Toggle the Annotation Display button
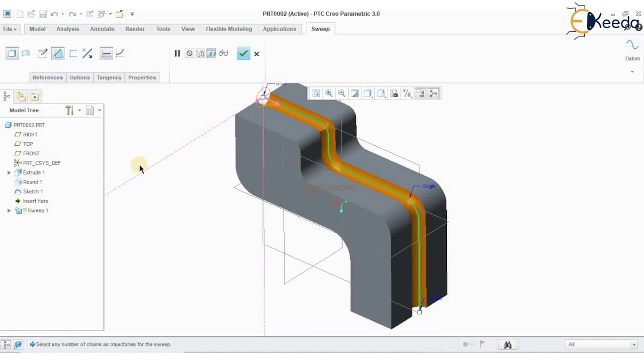Image resolution: width=644 pixels, height=362 pixels. tap(421, 93)
